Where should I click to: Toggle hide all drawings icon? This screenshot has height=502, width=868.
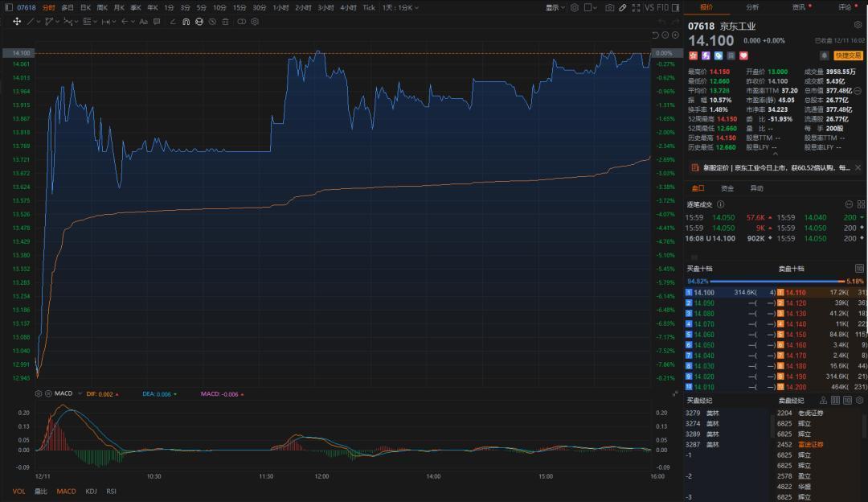click(x=212, y=22)
